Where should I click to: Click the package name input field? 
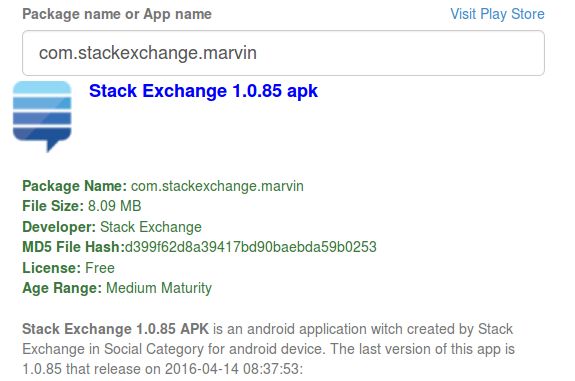(x=283, y=53)
